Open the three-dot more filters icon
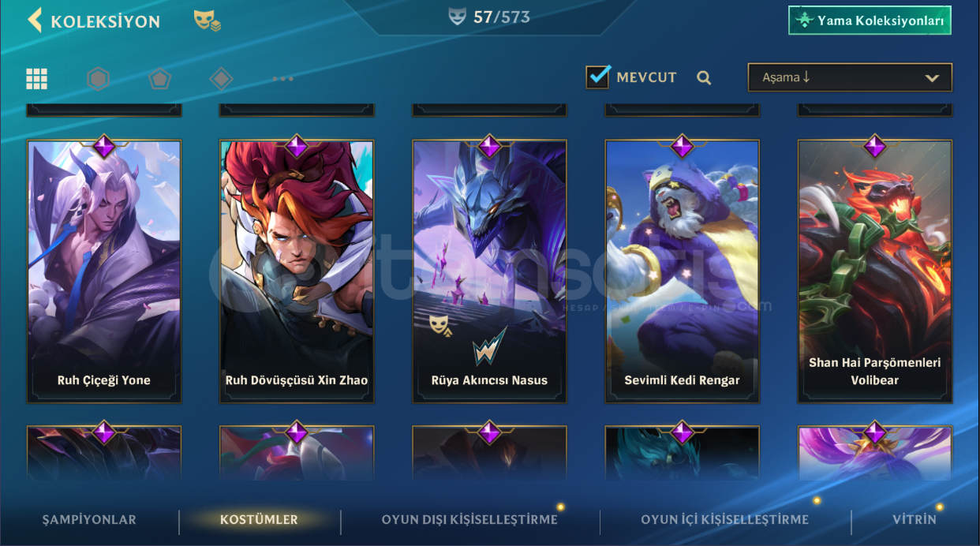Image resolution: width=980 pixels, height=546 pixels. (282, 78)
